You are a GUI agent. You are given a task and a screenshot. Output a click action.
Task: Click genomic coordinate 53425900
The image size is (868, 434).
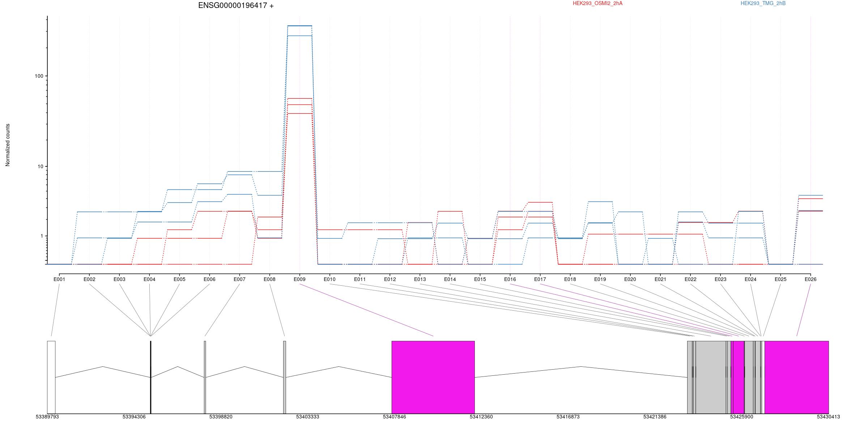tap(742, 417)
